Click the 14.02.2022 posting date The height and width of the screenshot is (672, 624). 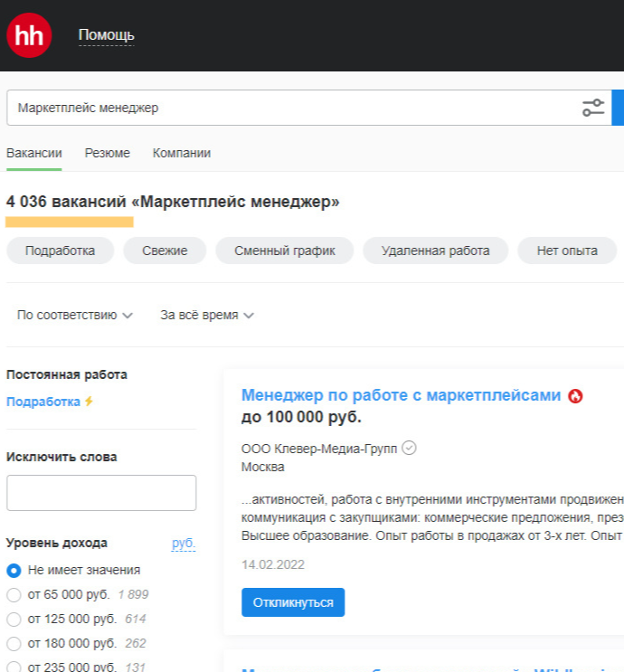pyautogui.click(x=273, y=565)
